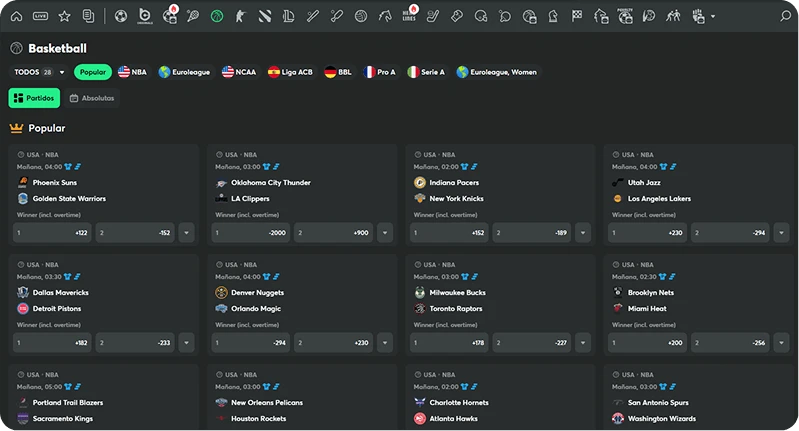Filter by Serie A league

[427, 72]
